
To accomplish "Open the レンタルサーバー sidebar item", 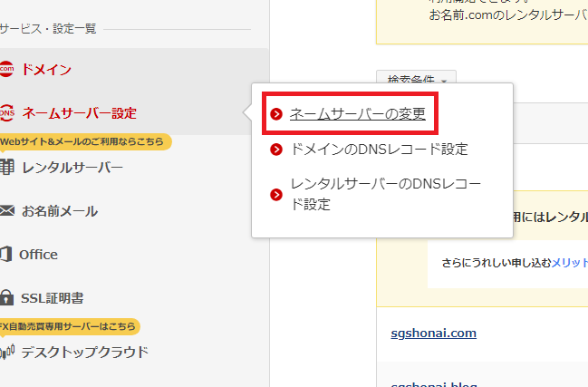I will coord(72,168).
